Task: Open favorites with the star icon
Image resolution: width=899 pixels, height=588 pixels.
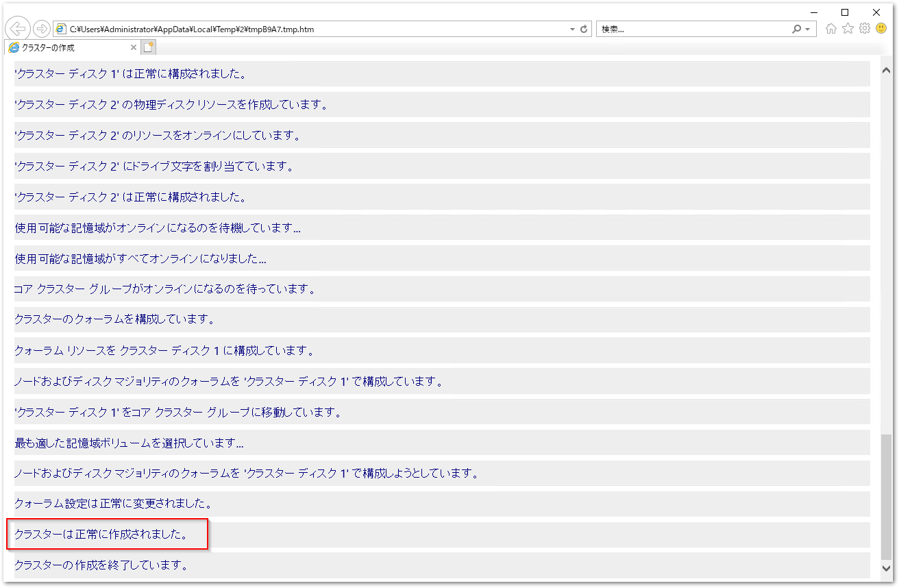Action: (848, 28)
